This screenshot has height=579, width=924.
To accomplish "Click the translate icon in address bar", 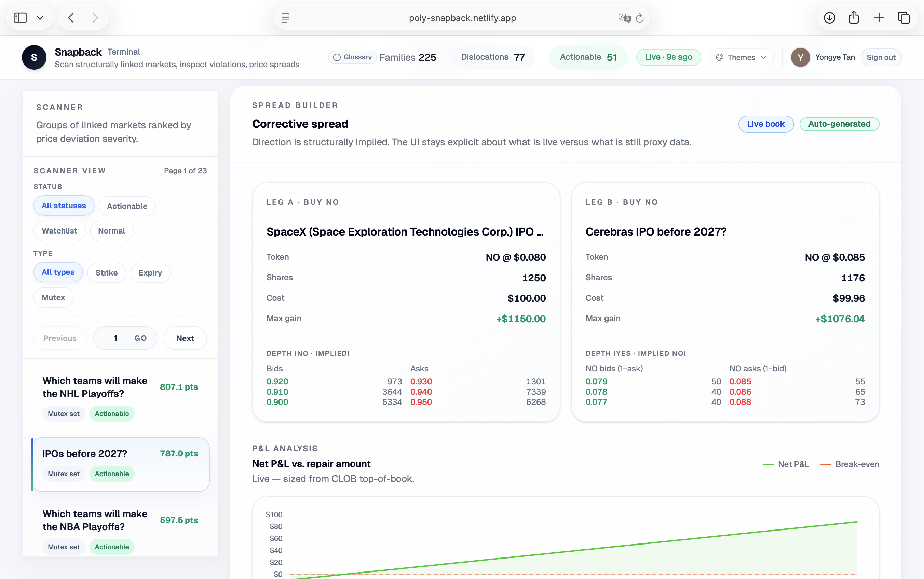I will coord(624,18).
